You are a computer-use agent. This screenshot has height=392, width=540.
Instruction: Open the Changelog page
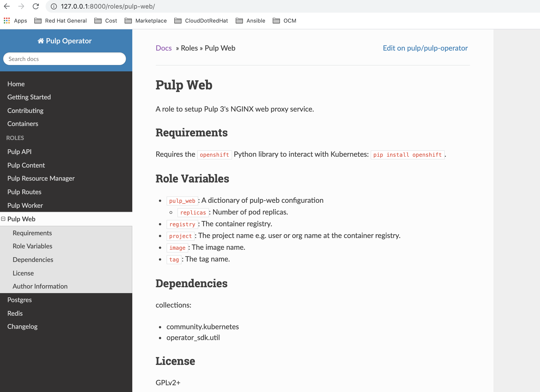(x=22, y=327)
